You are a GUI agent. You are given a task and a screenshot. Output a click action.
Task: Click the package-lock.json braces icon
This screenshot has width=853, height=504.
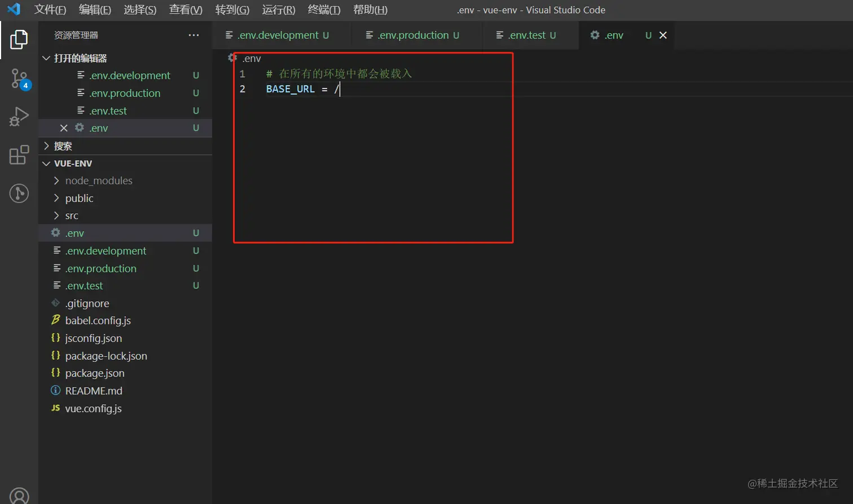tap(55, 355)
